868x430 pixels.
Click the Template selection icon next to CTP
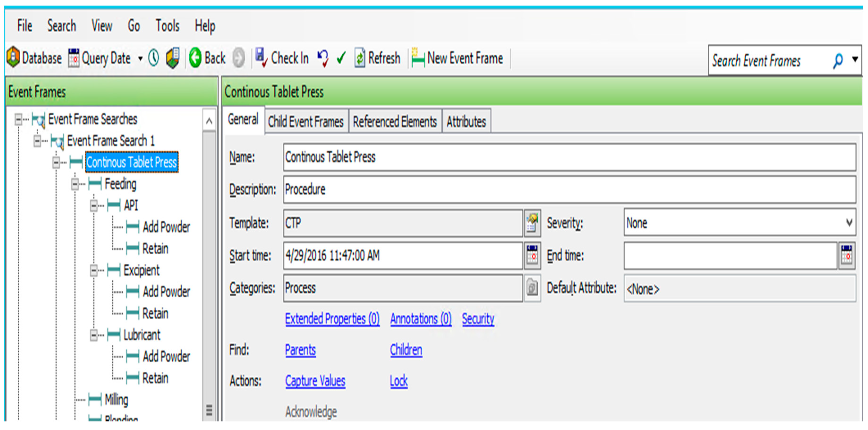pos(532,223)
